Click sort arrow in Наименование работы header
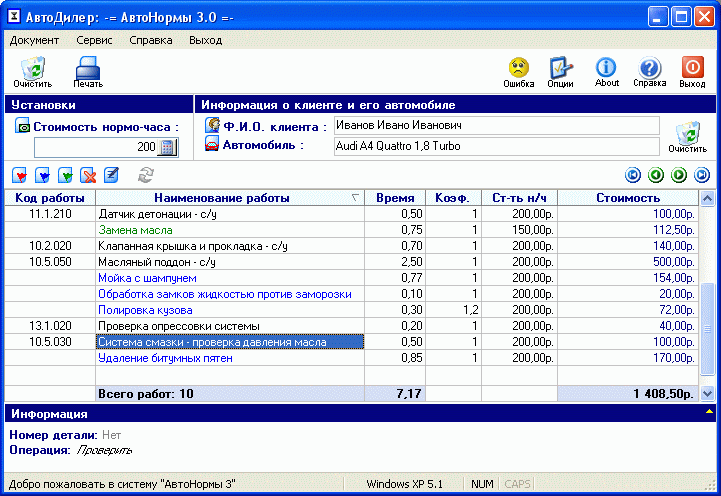This screenshot has height=496, width=721. point(355,198)
